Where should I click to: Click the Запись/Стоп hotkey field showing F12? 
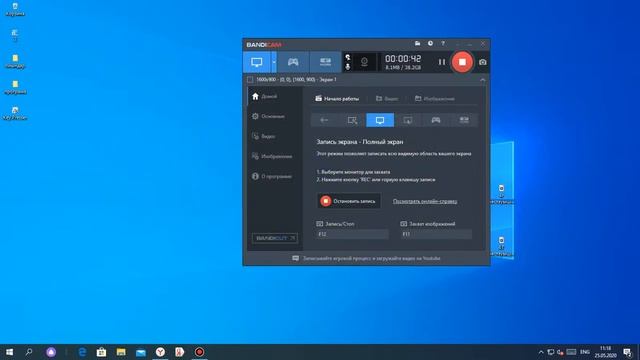point(352,234)
